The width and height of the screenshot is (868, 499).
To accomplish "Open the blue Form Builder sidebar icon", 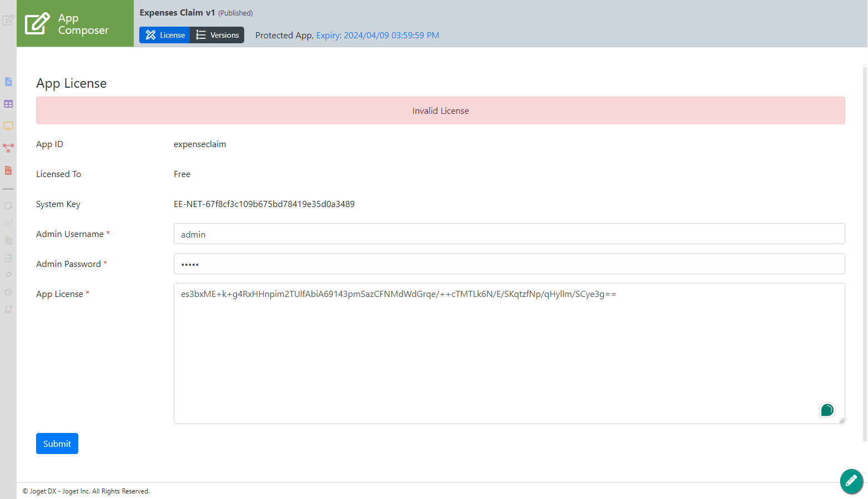I will pos(8,82).
